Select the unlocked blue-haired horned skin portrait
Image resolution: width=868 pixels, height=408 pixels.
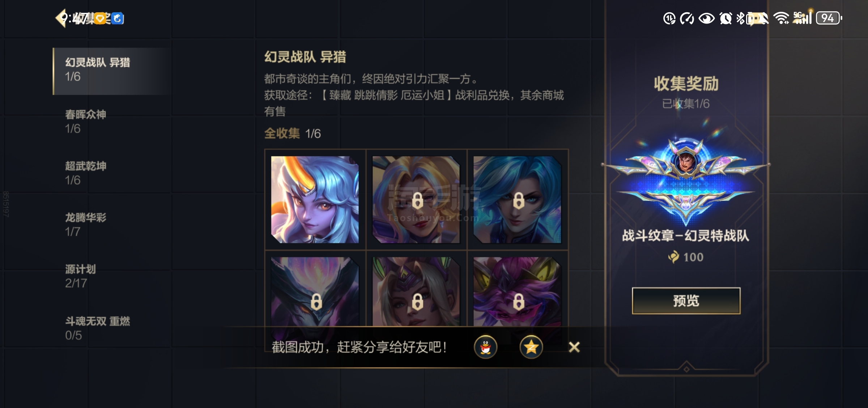(315, 199)
